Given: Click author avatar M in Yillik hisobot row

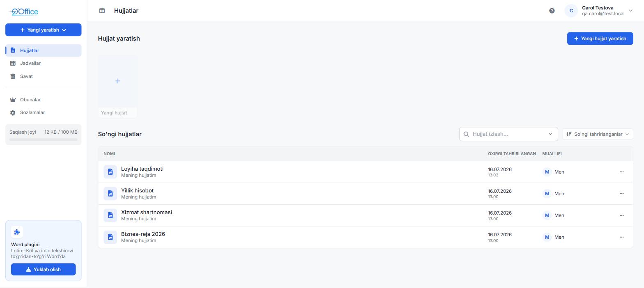Looking at the screenshot, I should pos(547,194).
